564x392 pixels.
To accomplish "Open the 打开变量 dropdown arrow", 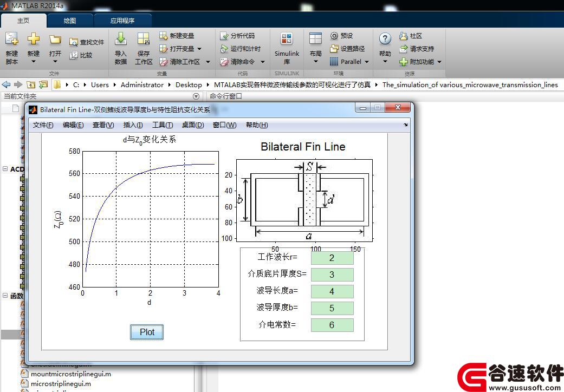I will pos(199,49).
